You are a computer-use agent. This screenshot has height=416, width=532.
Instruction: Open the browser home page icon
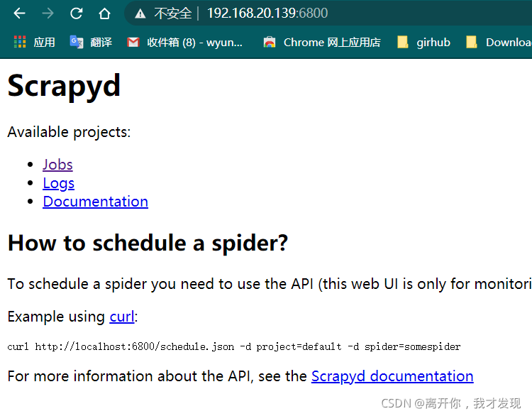[x=104, y=13]
